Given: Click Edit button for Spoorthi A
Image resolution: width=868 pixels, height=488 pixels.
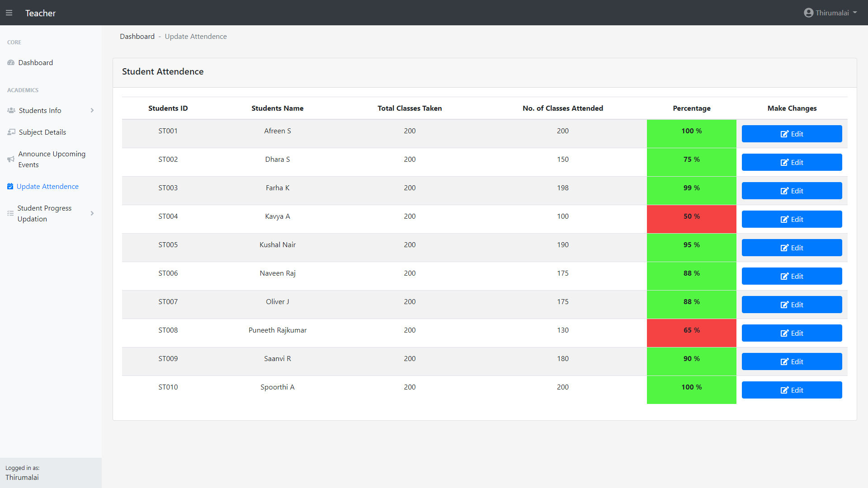Looking at the screenshot, I should click(x=792, y=390).
